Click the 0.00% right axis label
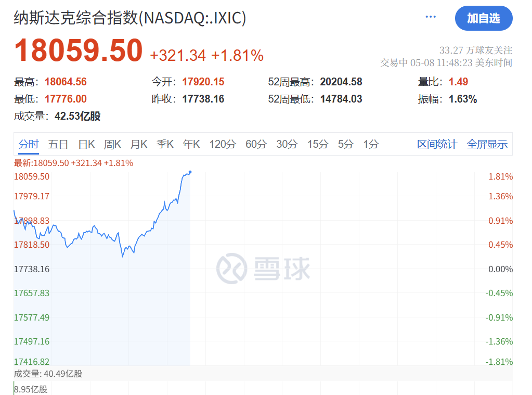The width and height of the screenshot is (532, 395). pyautogui.click(x=500, y=270)
